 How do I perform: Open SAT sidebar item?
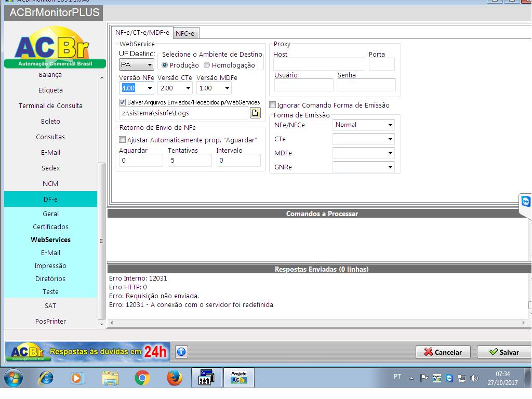click(x=50, y=305)
